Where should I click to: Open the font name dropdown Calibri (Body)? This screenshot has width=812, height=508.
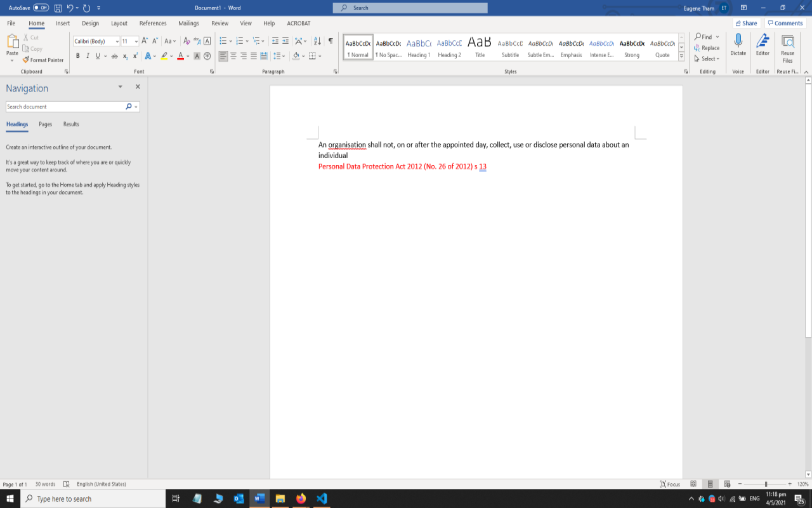[117, 41]
